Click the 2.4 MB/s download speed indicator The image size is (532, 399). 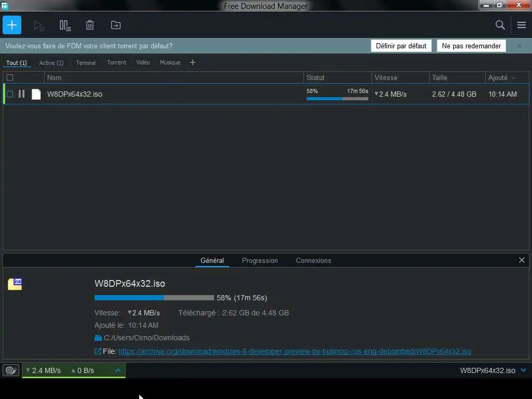point(44,370)
